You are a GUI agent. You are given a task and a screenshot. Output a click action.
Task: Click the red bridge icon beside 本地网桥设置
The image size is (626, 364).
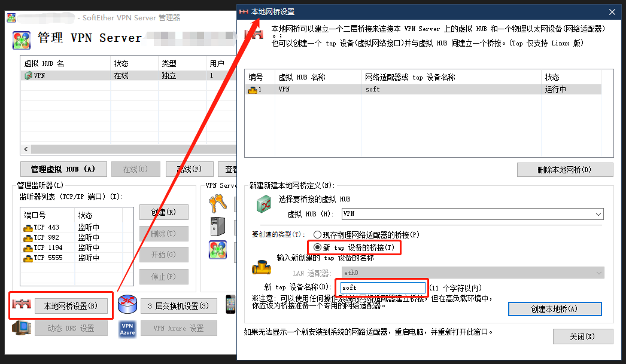coord(22,306)
